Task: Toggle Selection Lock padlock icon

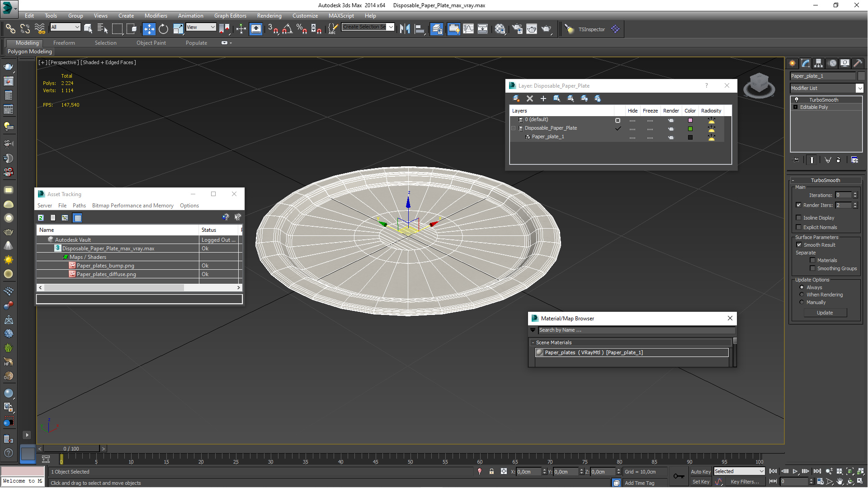Action: 491,471
